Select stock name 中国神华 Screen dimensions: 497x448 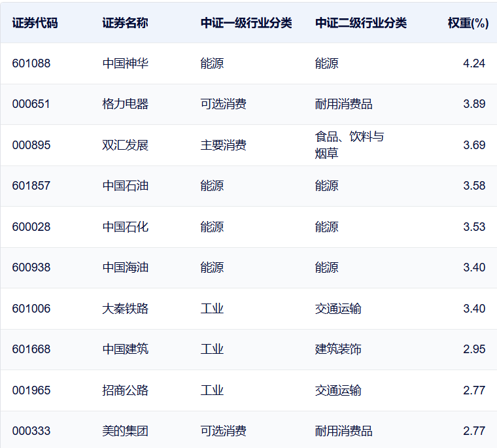tap(125, 63)
